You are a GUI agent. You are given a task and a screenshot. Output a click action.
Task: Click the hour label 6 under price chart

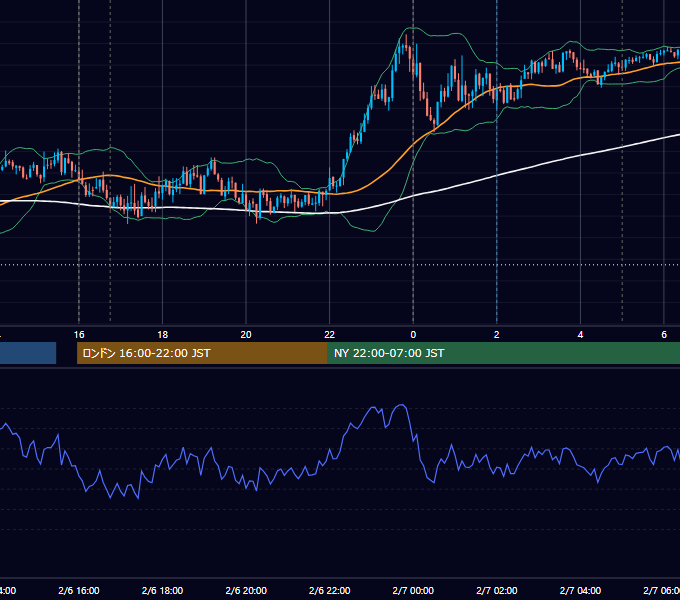coord(664,335)
